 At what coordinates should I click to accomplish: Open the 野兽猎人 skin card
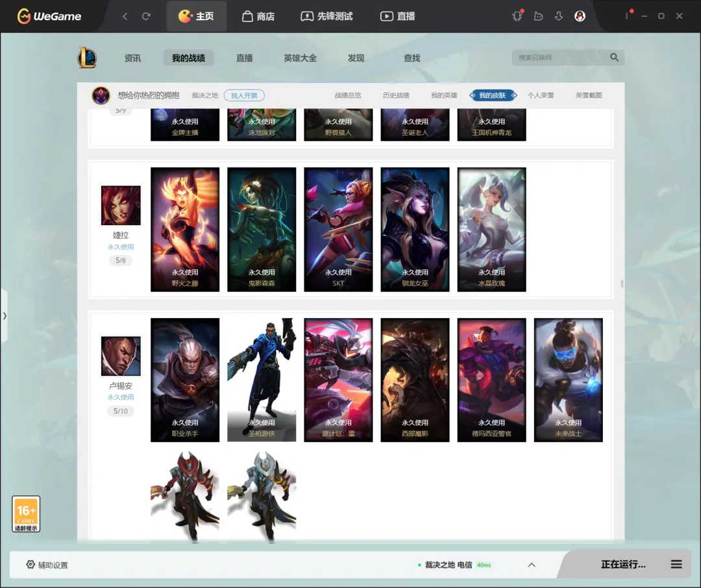point(338,125)
